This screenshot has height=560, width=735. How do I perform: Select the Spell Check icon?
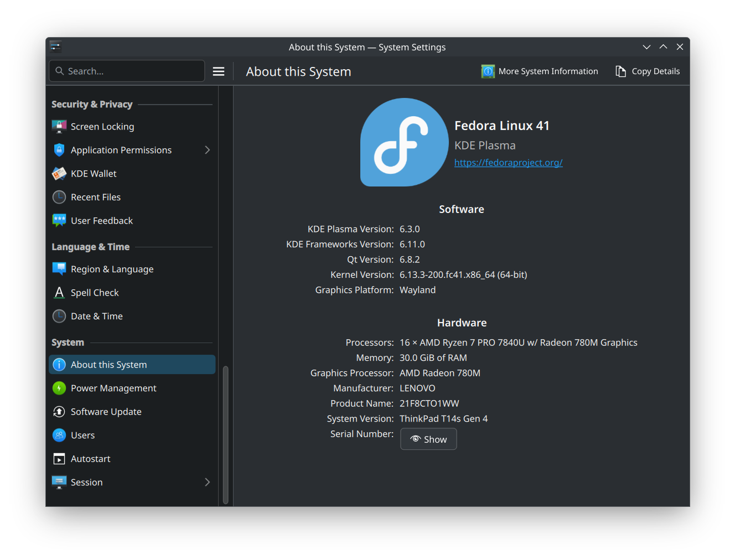coord(59,293)
